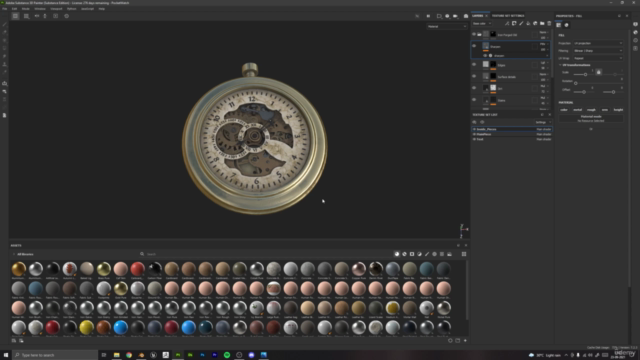Delete the selected layer with the trash icon
Screen dimensions: 640x360
[549, 23]
